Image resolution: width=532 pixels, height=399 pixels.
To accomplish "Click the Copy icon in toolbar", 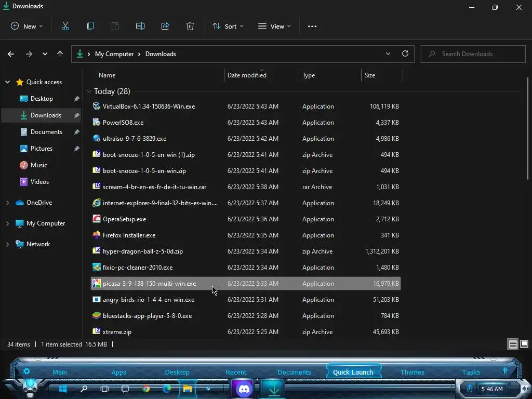I will (x=90, y=26).
